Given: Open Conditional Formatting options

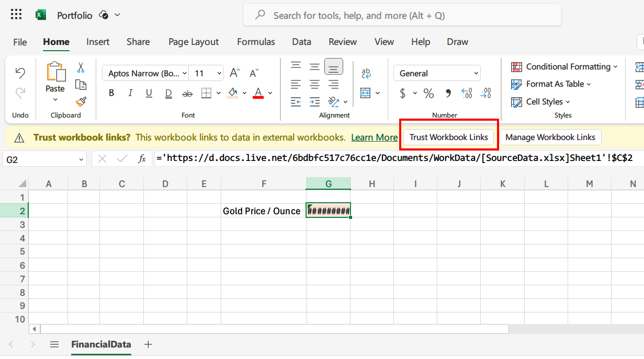Looking at the screenshot, I should pyautogui.click(x=564, y=67).
